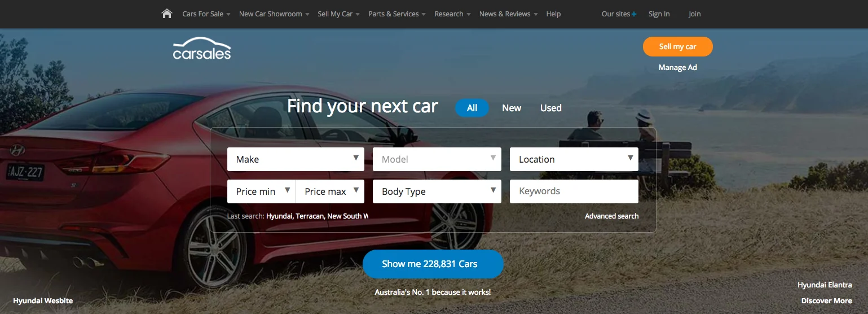Go to the home icon in top bar
868x314 pixels.
[x=166, y=14]
